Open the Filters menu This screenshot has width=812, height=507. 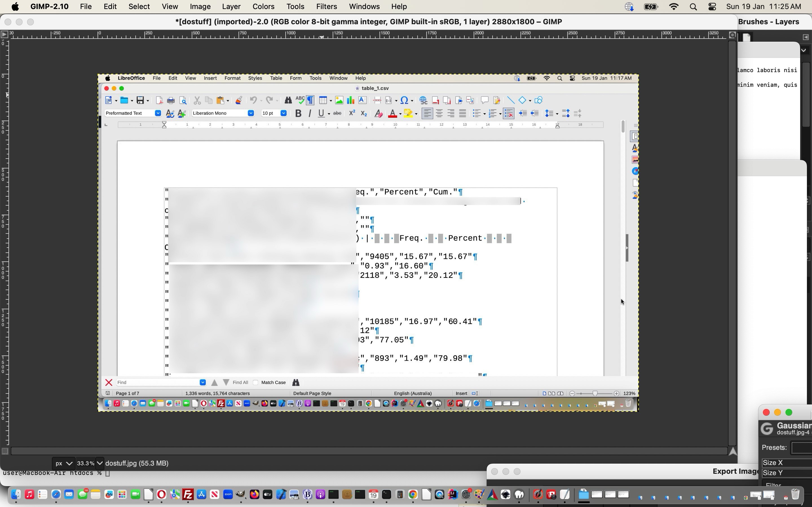coord(326,7)
